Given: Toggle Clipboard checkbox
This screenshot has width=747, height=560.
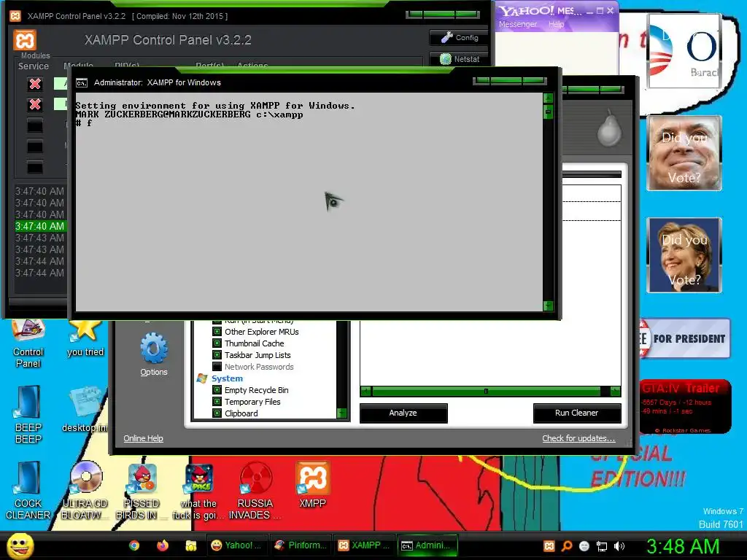Looking at the screenshot, I should pos(217,413).
